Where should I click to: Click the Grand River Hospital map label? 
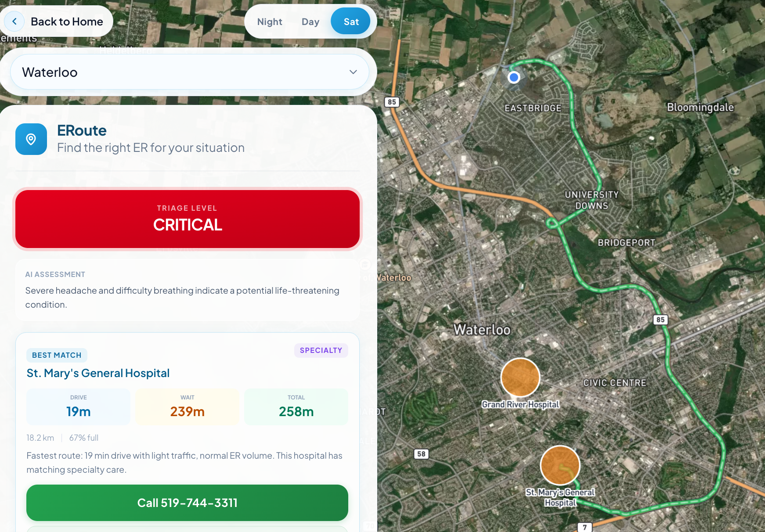(520, 404)
